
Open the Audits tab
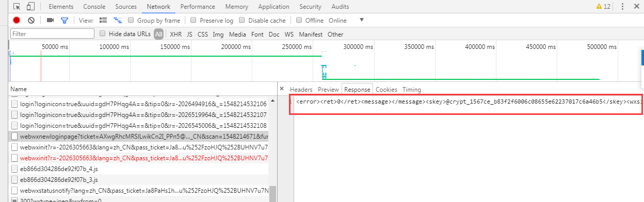pos(340,7)
